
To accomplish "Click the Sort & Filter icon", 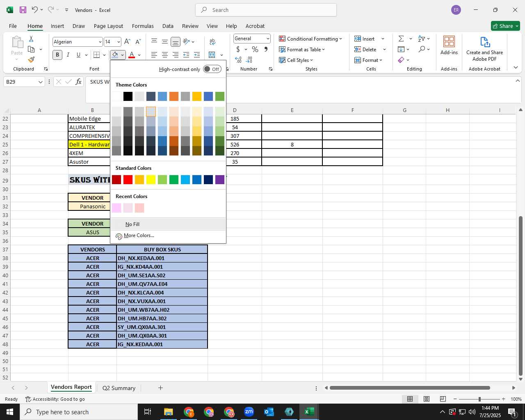I will (422, 39).
